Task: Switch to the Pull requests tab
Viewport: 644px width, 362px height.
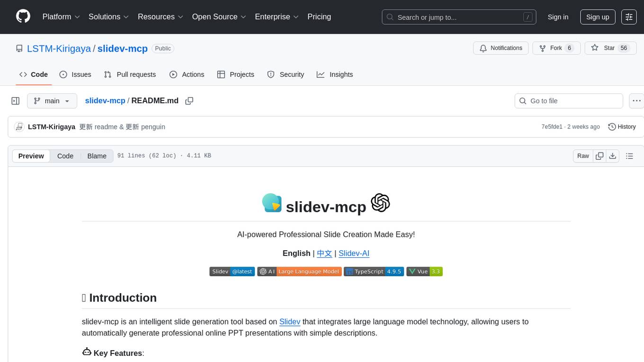Action: pos(130,74)
